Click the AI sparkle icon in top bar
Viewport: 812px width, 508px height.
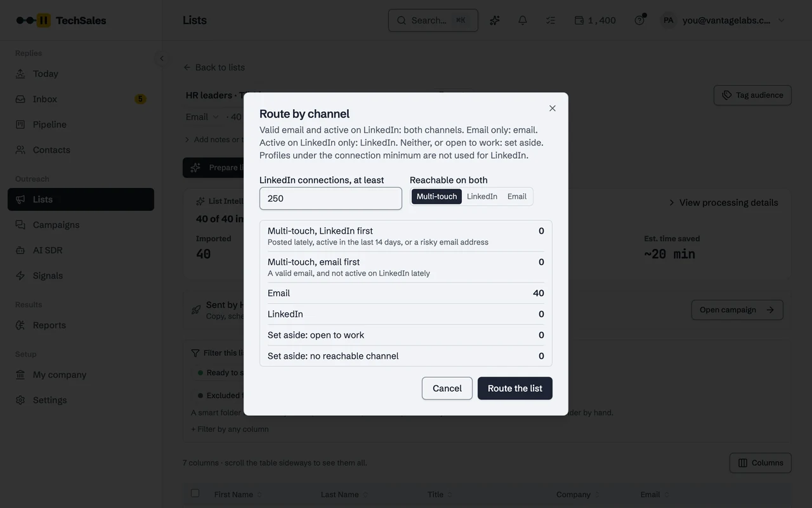[495, 20]
